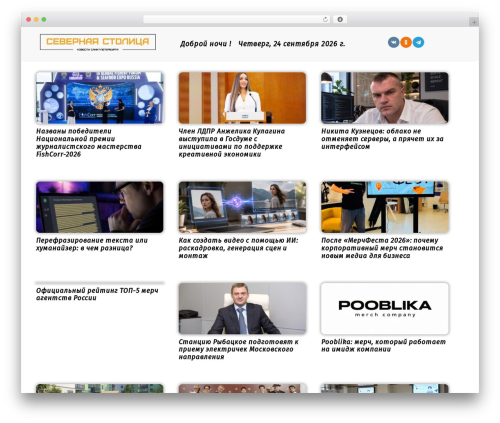The width and height of the screenshot is (500, 423).
Task: Open the Рыбацкое station man-in-suit photo
Action: click(x=242, y=308)
